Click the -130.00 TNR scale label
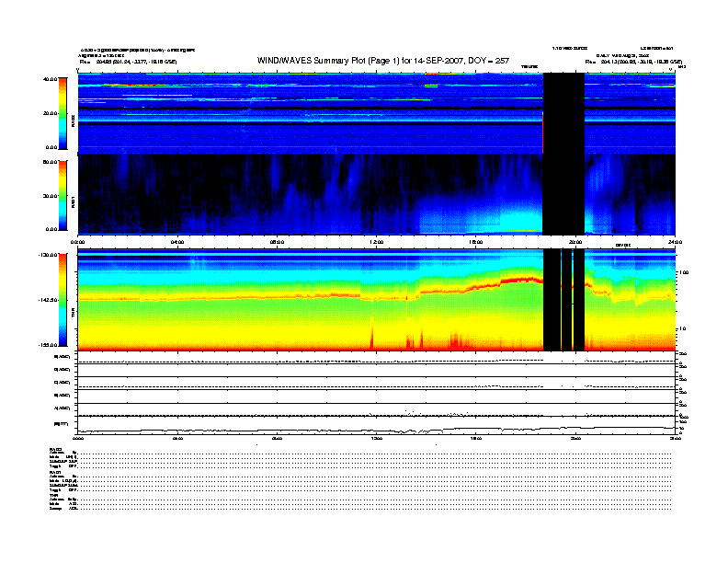Screen dimensions: 728x563 click(48, 255)
